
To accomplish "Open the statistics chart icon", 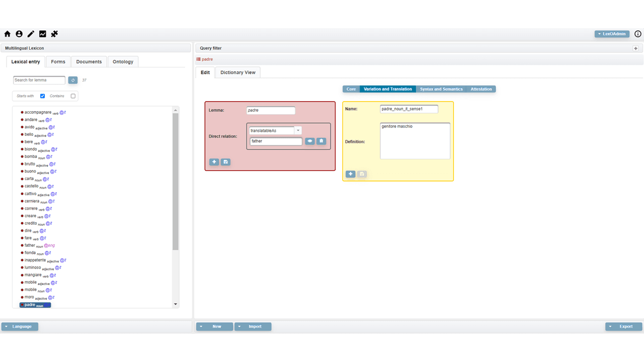I will click(43, 34).
